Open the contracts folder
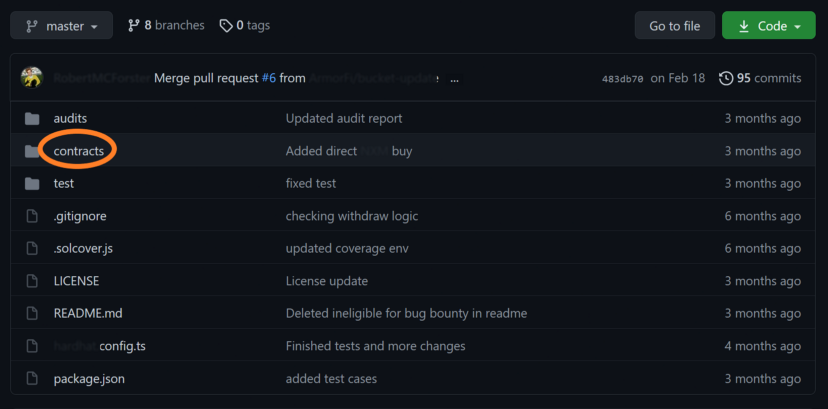The height and width of the screenshot is (409, 828). 78,151
